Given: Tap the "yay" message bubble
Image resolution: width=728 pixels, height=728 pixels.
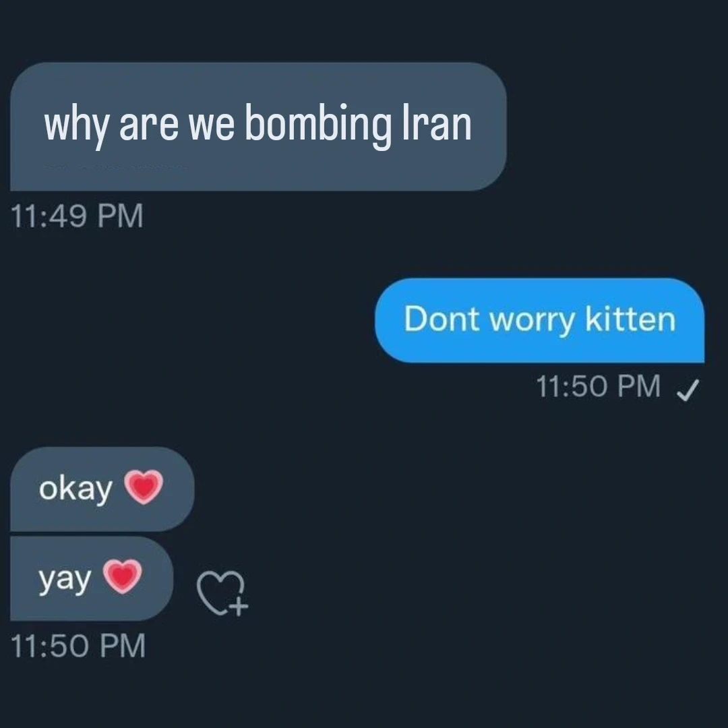Looking at the screenshot, I should click(x=92, y=578).
